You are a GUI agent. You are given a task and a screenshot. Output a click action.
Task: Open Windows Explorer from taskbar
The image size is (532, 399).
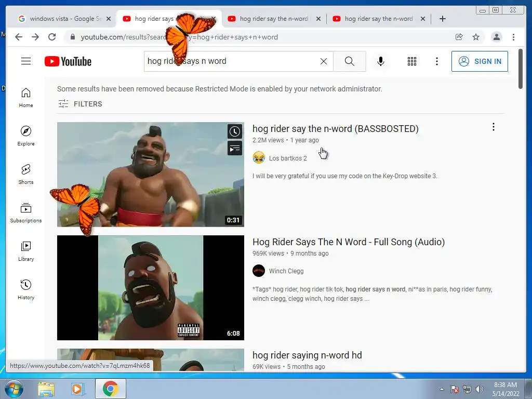(46, 389)
